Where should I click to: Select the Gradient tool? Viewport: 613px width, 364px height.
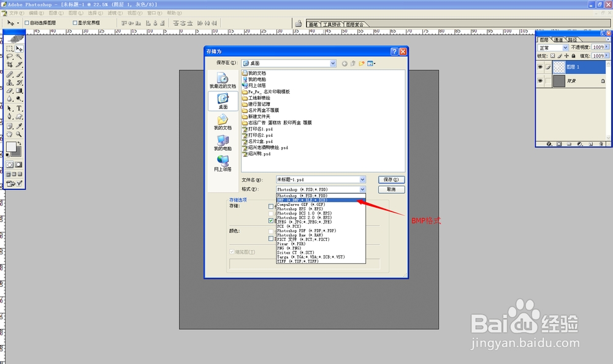point(19,91)
